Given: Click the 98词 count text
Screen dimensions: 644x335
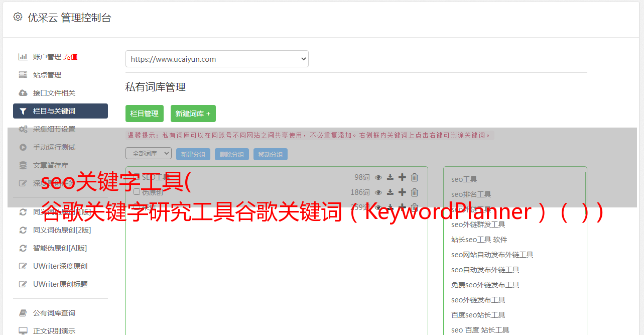Looking at the screenshot, I should coord(362,177).
